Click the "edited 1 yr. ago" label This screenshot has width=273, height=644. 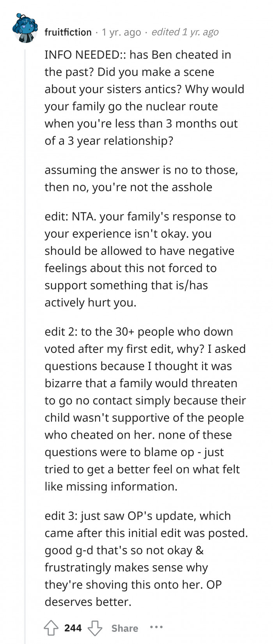tap(185, 32)
